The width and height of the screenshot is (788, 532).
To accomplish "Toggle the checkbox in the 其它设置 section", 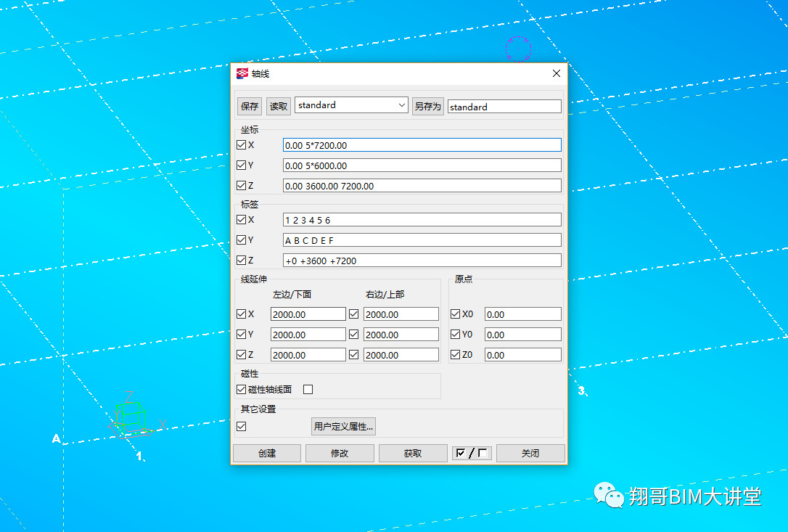I will (x=240, y=426).
